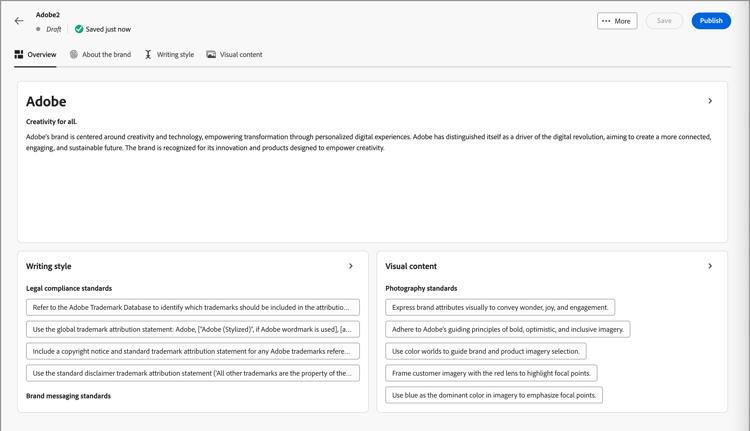
Task: Open the More options menu
Action: 617,21
